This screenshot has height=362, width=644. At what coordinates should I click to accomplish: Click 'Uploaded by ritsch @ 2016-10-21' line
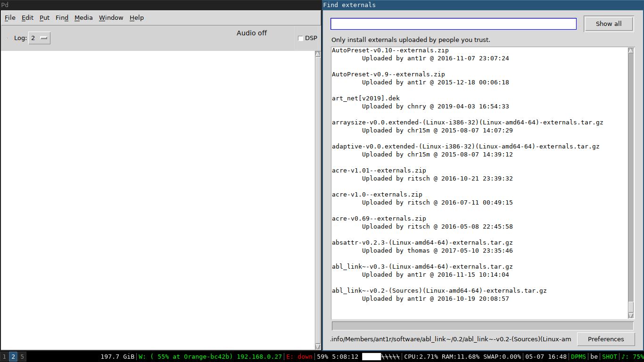[438, 179]
